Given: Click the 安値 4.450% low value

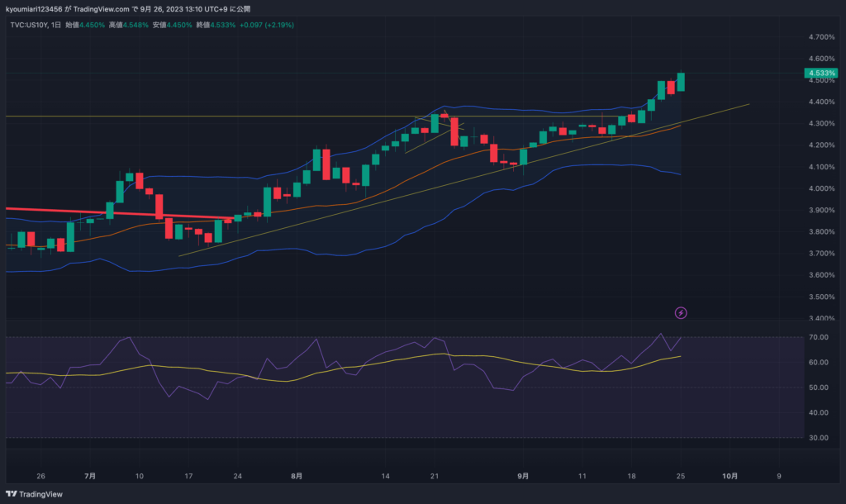Looking at the screenshot, I should (172, 25).
